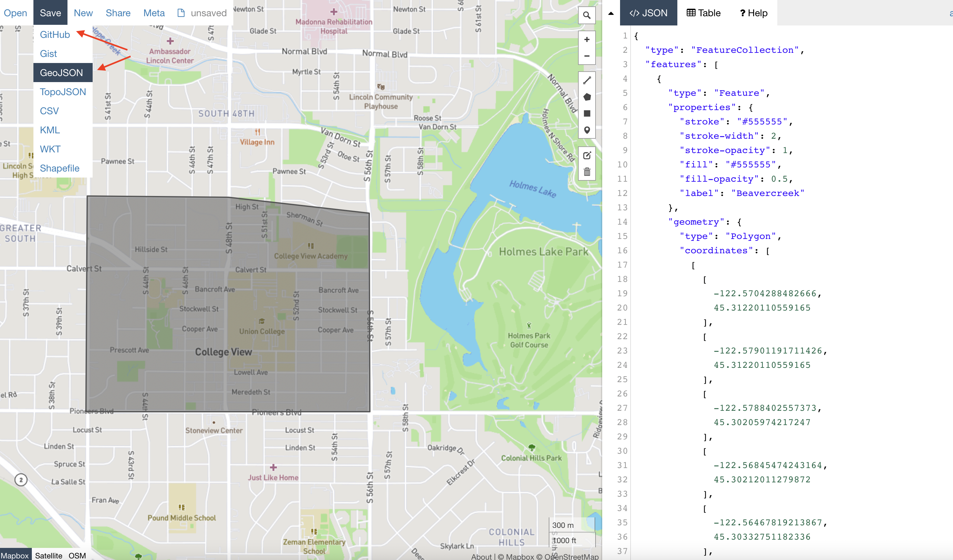The height and width of the screenshot is (560, 953).
Task: Open the Open menu
Action: (x=16, y=13)
